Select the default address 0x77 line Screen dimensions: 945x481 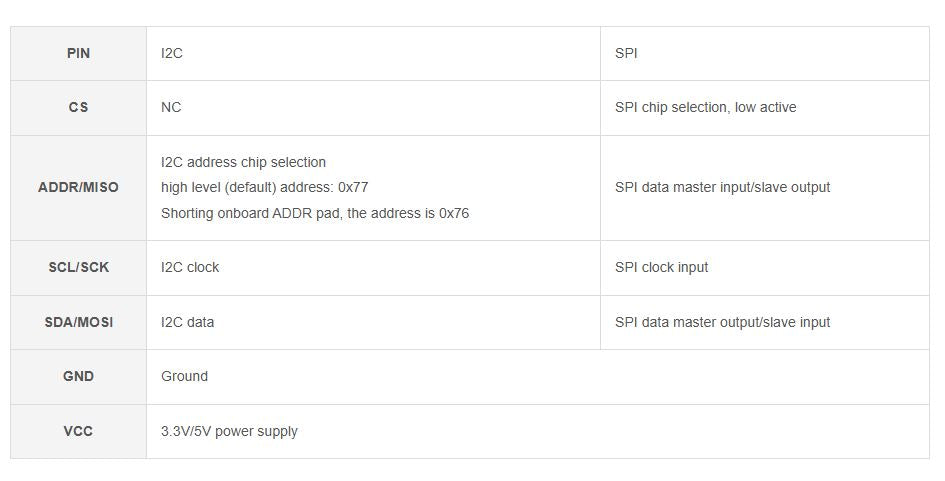pyautogui.click(x=264, y=187)
